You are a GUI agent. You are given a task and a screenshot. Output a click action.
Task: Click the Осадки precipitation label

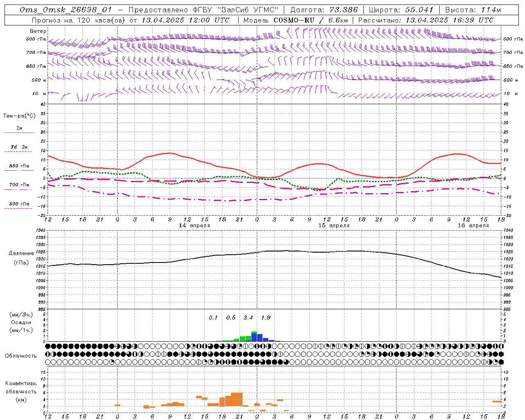(x=21, y=322)
